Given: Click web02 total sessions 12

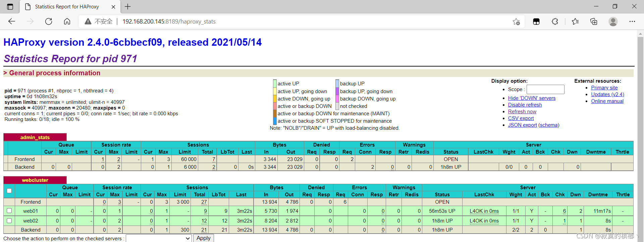Looking at the screenshot, I should click(x=204, y=221).
